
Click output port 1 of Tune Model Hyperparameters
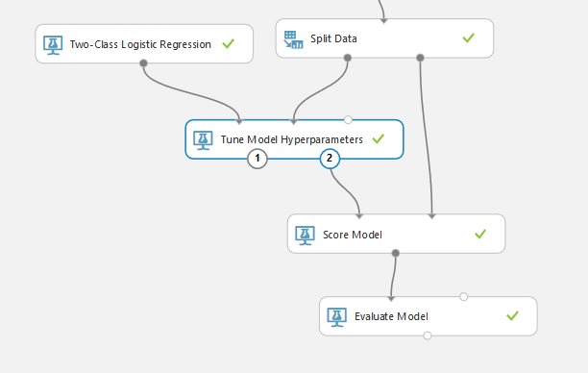tap(257, 159)
